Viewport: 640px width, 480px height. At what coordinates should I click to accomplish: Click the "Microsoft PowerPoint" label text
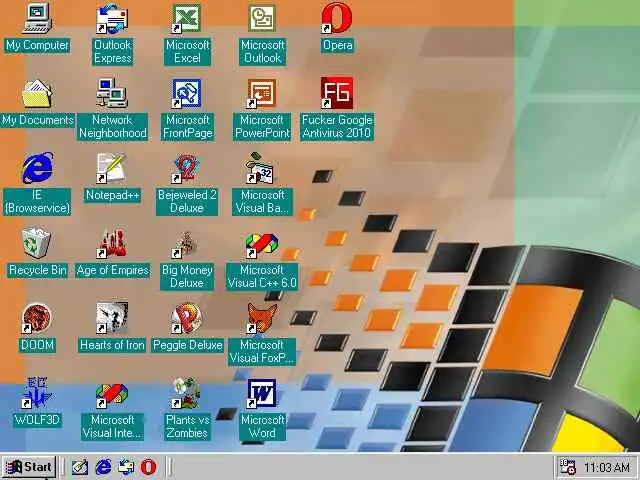[262, 127]
